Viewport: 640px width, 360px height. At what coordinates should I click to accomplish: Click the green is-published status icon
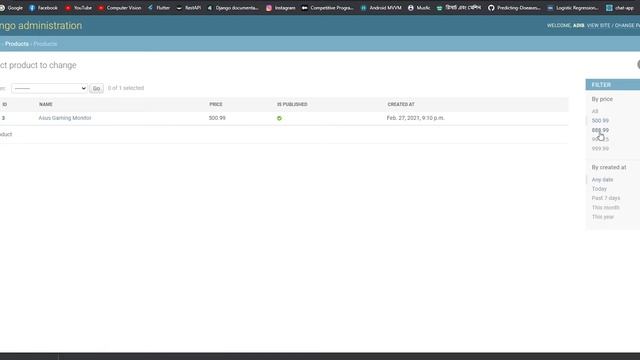[x=279, y=118]
